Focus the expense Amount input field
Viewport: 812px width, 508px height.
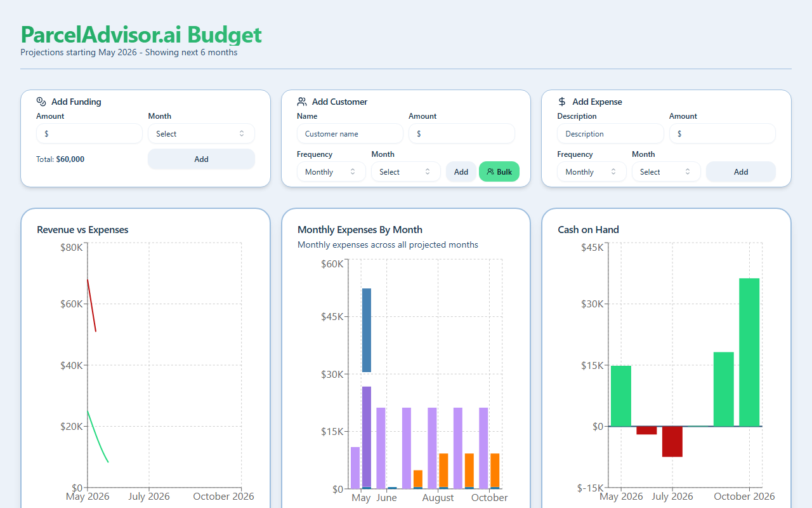coord(723,134)
